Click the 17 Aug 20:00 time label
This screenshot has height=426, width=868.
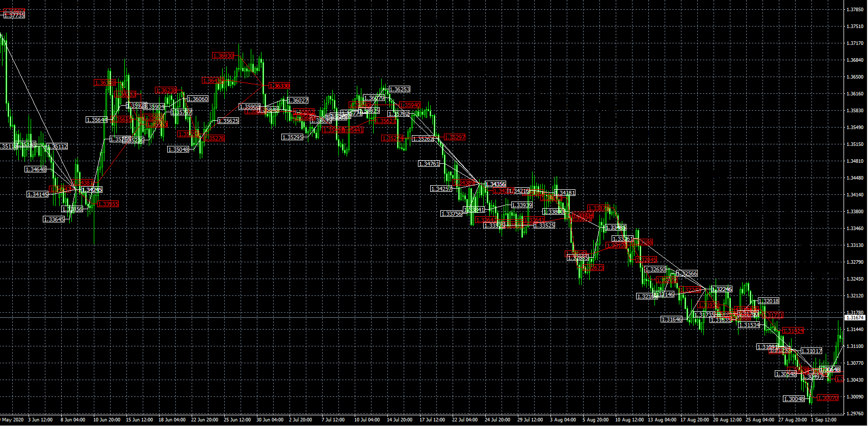[x=694, y=420]
